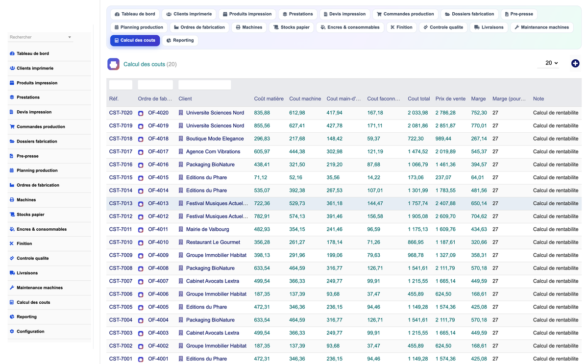Click margin value 64,01
This screenshot has height=364, width=588.
coord(477,177)
